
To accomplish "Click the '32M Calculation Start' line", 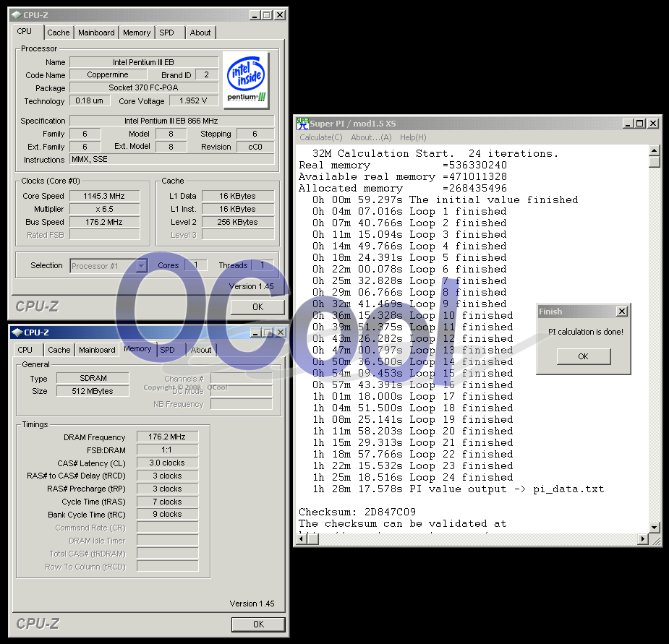I will pos(435,153).
